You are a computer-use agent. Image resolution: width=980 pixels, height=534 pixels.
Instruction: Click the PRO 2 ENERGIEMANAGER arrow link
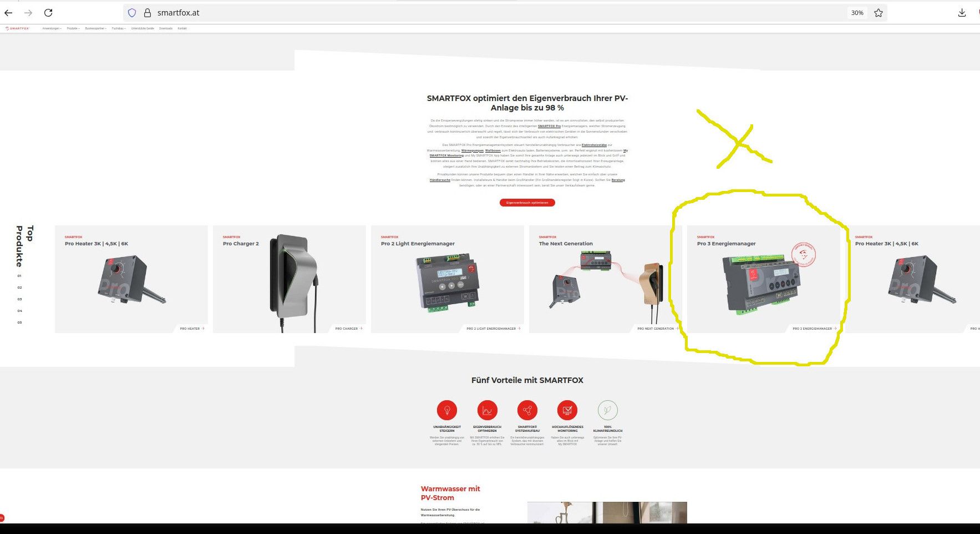pyautogui.click(x=815, y=329)
